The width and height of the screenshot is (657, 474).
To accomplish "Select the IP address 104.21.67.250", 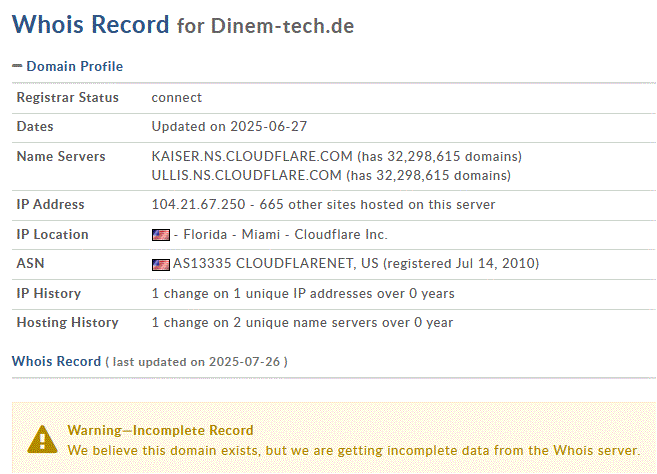I will (200, 205).
